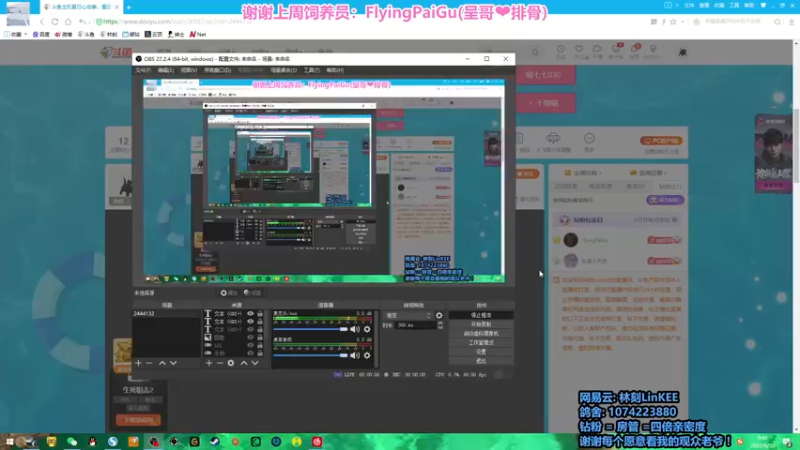Click the browser back arrow
This screenshot has width=800, height=450.
pyautogui.click(x=42, y=22)
